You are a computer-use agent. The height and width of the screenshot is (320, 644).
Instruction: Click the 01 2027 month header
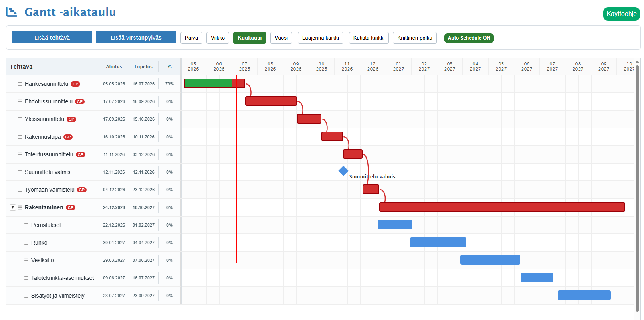click(398, 67)
